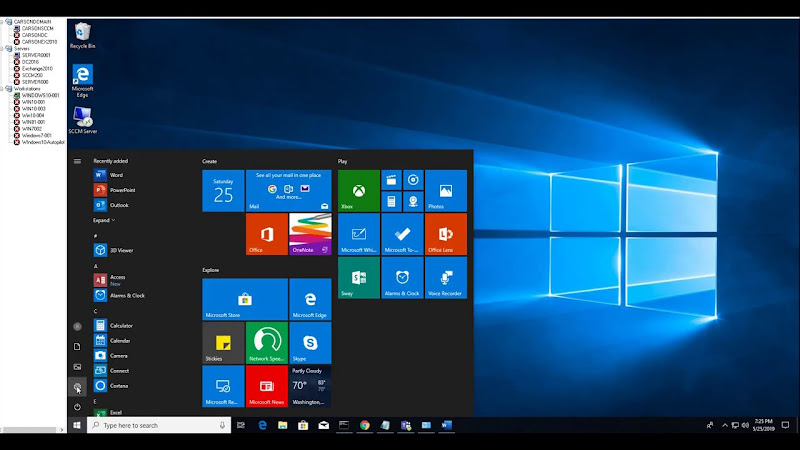Open the Photos tile
The height and width of the screenshot is (450, 800).
point(446,190)
